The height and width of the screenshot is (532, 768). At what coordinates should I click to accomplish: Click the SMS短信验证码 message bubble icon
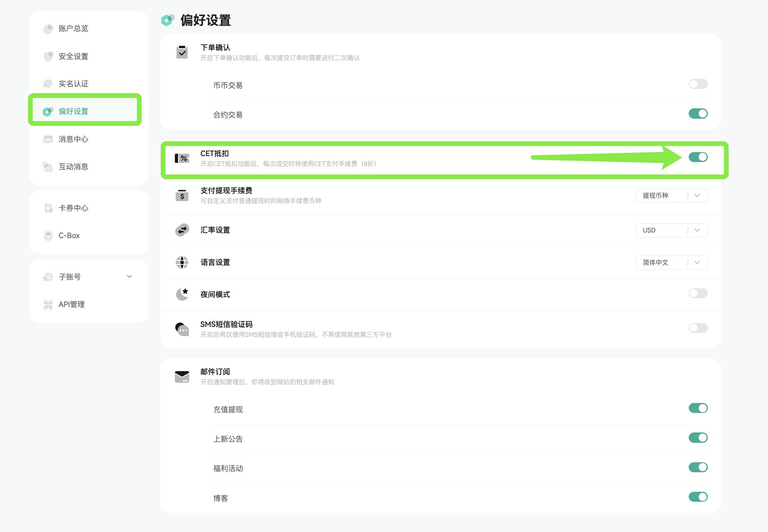pos(182,329)
